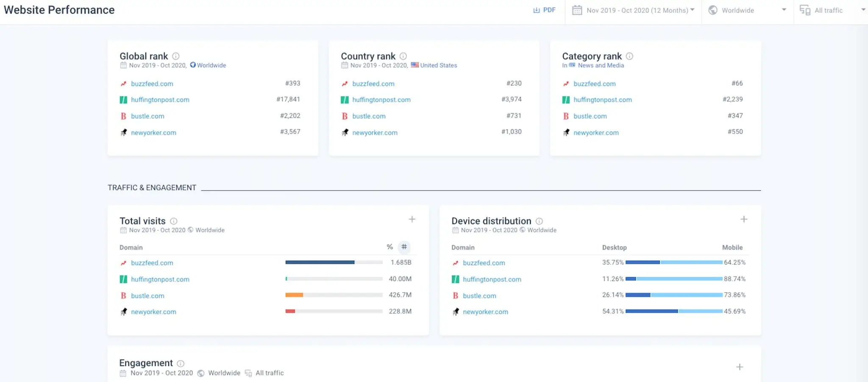Expand the Worldwide location dropdown
Image resolution: width=868 pixels, height=382 pixels.
pyautogui.click(x=785, y=10)
